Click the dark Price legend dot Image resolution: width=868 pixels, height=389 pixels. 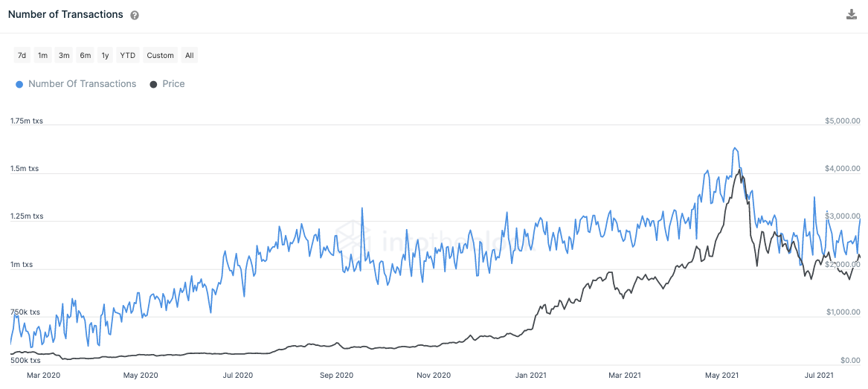(154, 84)
